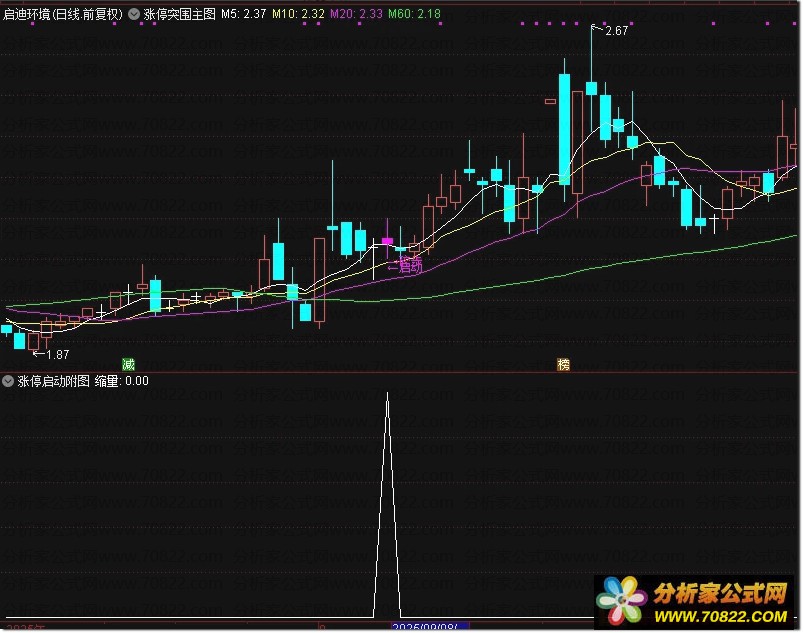
Task: Select the 涨停突围主图 indicator name
Action: click(x=179, y=14)
